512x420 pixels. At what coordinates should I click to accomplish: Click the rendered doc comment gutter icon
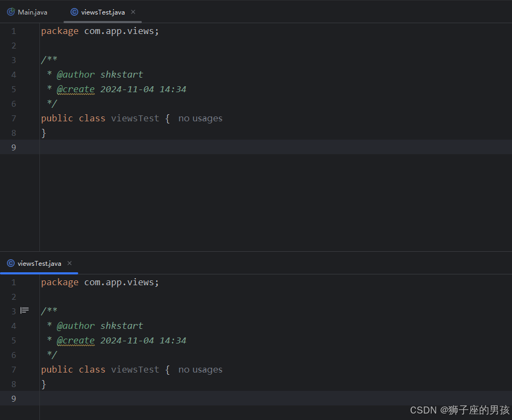point(24,310)
